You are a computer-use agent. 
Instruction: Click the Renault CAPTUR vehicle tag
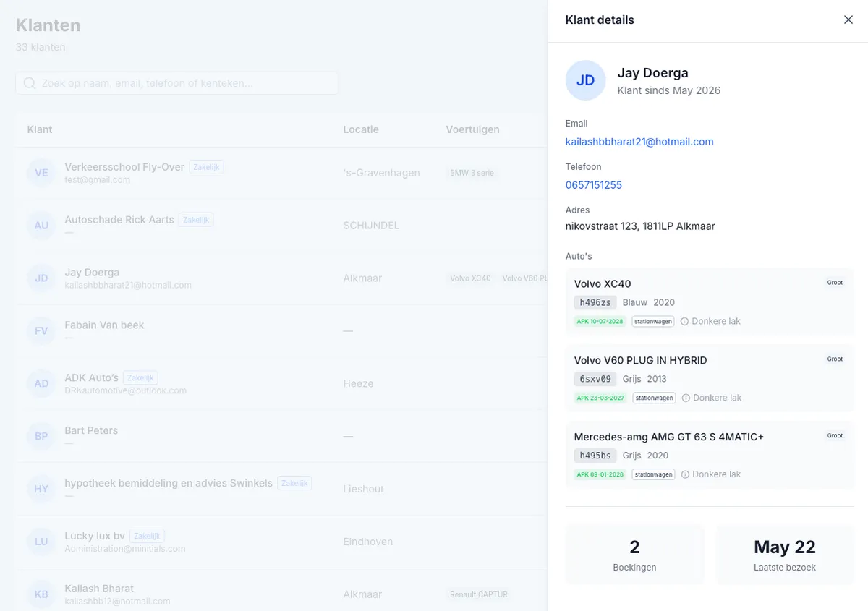pos(479,594)
